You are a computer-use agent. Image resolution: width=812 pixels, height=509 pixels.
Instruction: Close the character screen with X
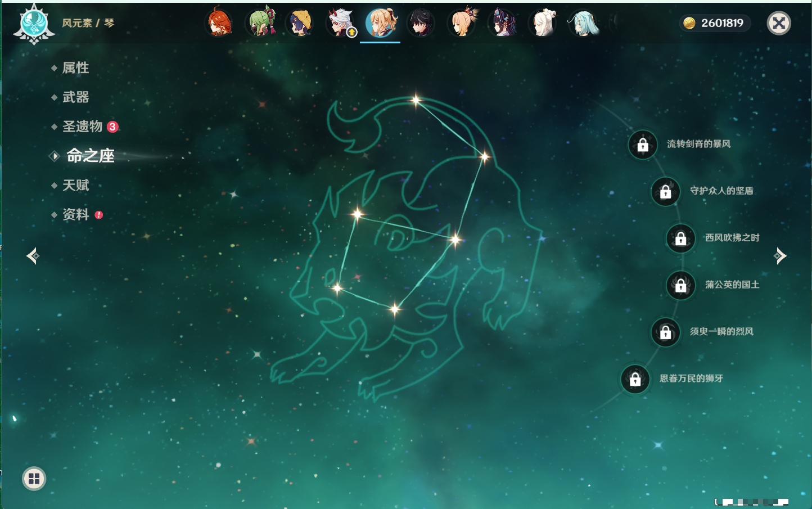click(x=779, y=23)
